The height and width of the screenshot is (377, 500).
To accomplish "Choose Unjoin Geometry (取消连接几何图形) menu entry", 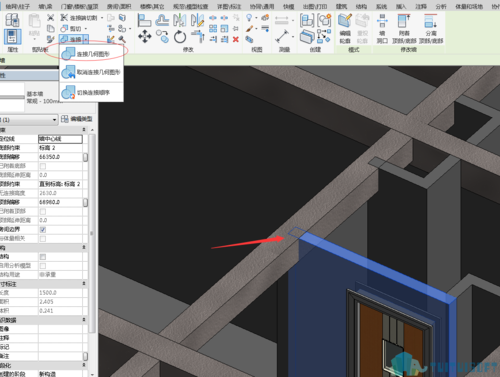I will [x=91, y=72].
